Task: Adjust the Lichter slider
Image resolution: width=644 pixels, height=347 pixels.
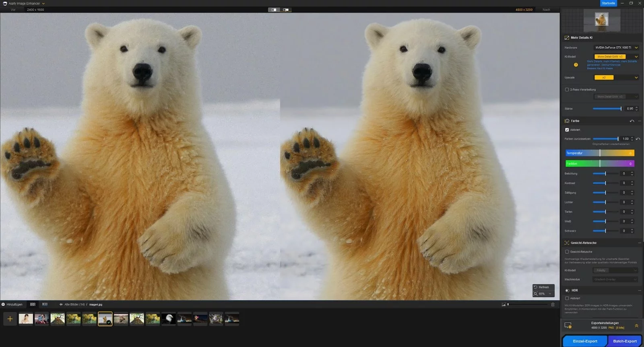Action: (605, 202)
